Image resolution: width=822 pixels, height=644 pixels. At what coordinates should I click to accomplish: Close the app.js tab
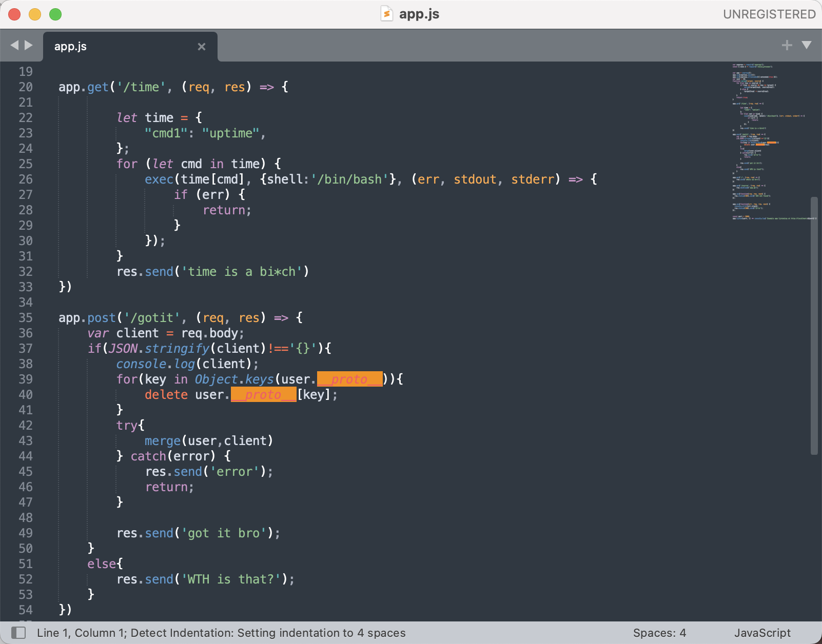202,47
